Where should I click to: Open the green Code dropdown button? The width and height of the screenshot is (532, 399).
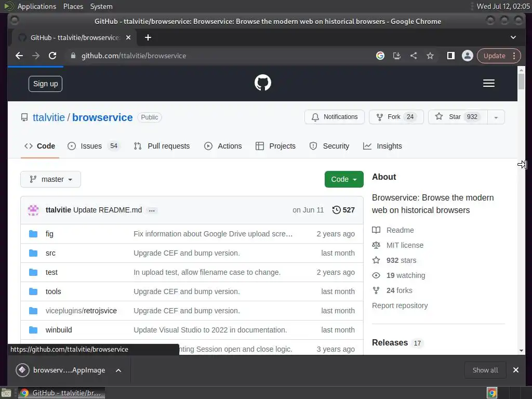point(344,179)
